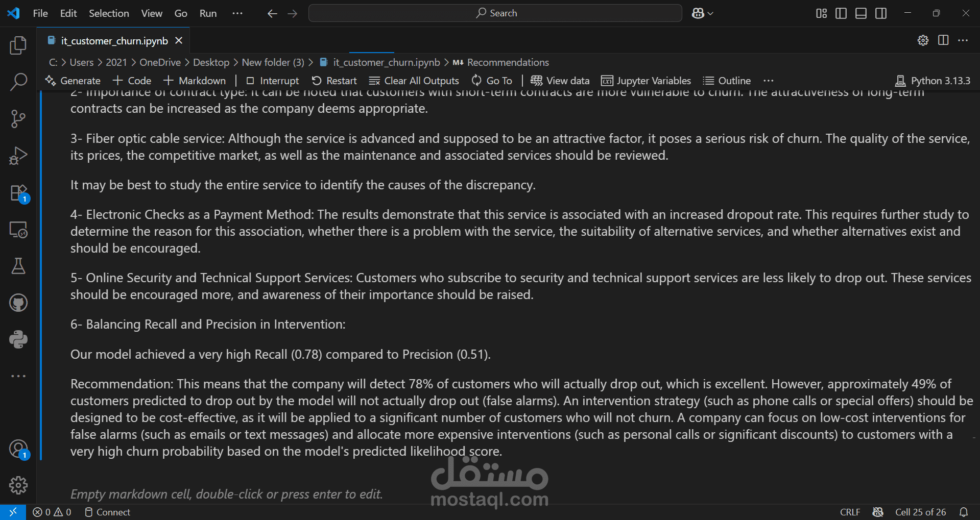Click 2021 in the breadcrumb path
The image size is (980, 520).
[x=116, y=62]
